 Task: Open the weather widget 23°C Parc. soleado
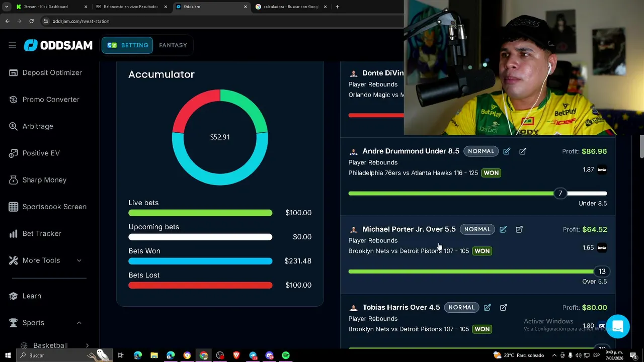tap(519, 355)
